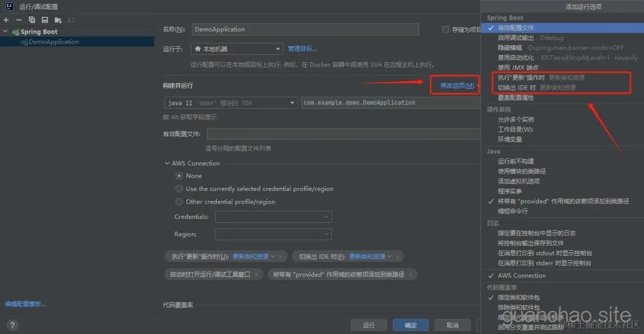Open 执行"更新"操作时 chip value dropdown
Image resolution: width=644 pixels, height=334 pixels.
click(x=254, y=257)
